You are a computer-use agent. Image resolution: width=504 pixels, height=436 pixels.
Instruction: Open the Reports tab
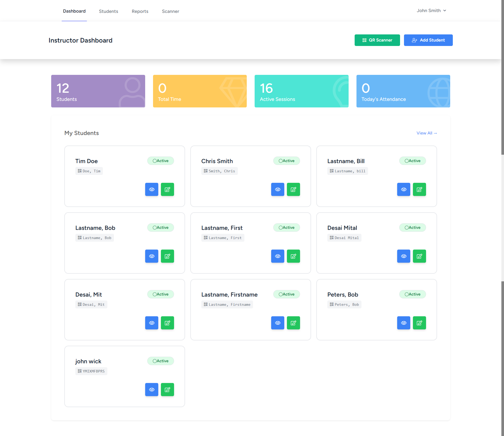(x=140, y=11)
